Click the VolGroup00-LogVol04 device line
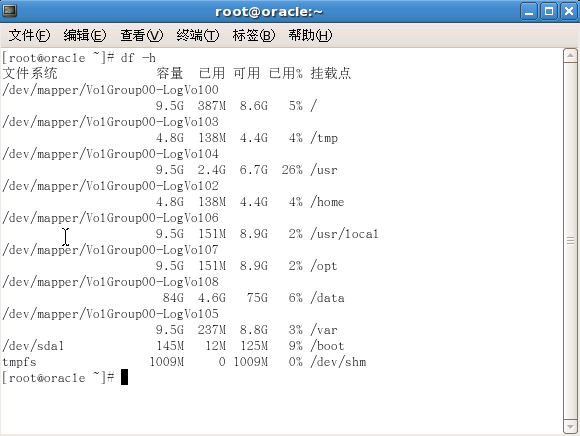 [110, 154]
